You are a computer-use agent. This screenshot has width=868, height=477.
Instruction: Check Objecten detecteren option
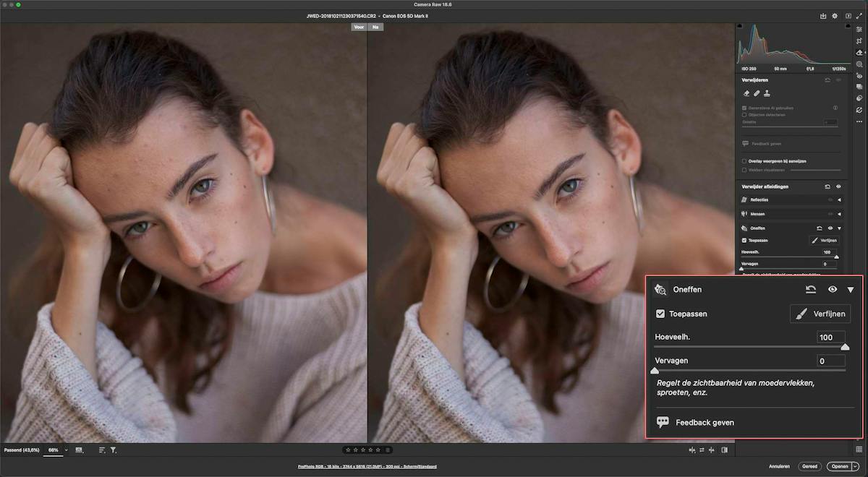click(x=744, y=115)
